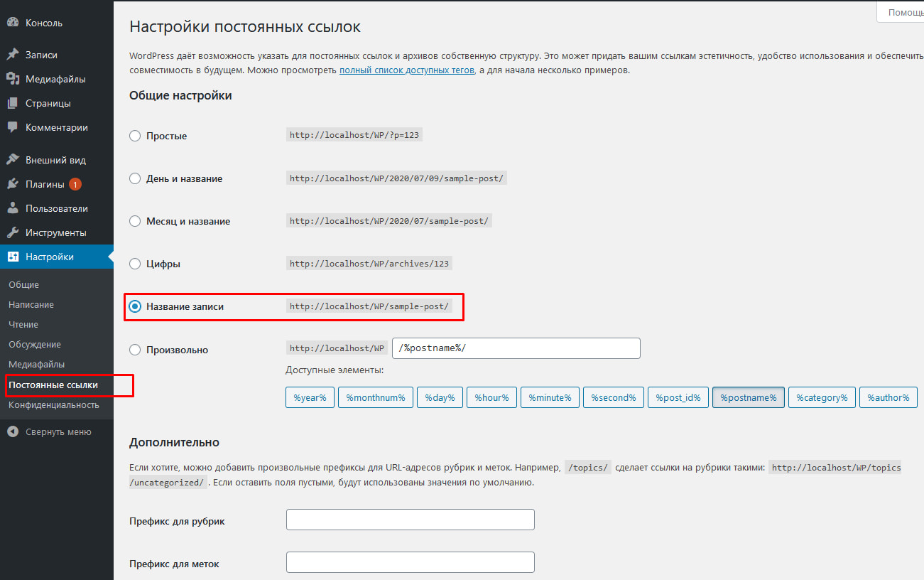
Task: Click the %post_id% tag button
Action: point(678,397)
